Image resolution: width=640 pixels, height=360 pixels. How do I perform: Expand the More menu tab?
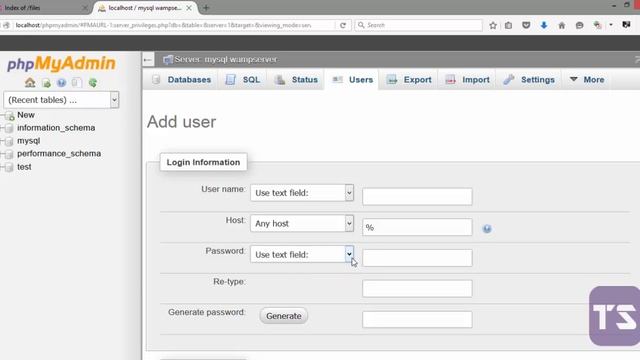point(587,80)
